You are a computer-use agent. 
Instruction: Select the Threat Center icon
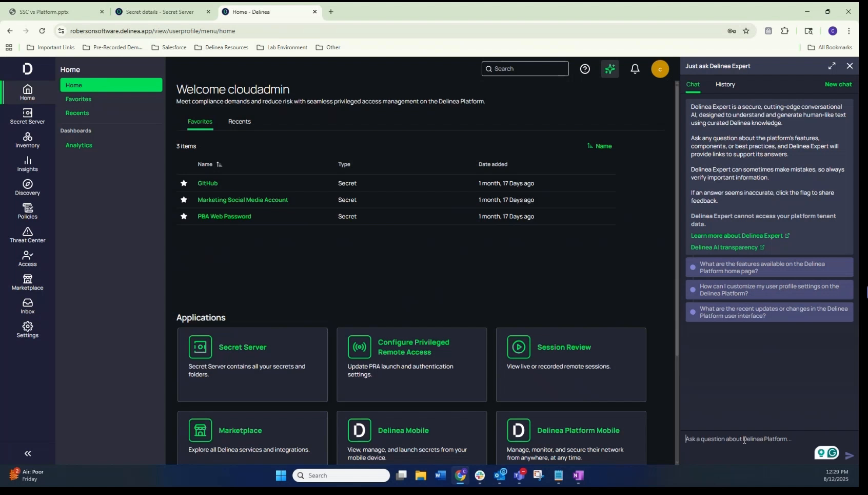tap(27, 235)
